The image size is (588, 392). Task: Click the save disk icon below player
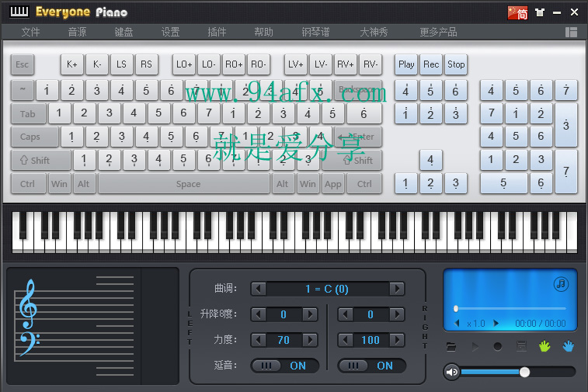(521, 346)
